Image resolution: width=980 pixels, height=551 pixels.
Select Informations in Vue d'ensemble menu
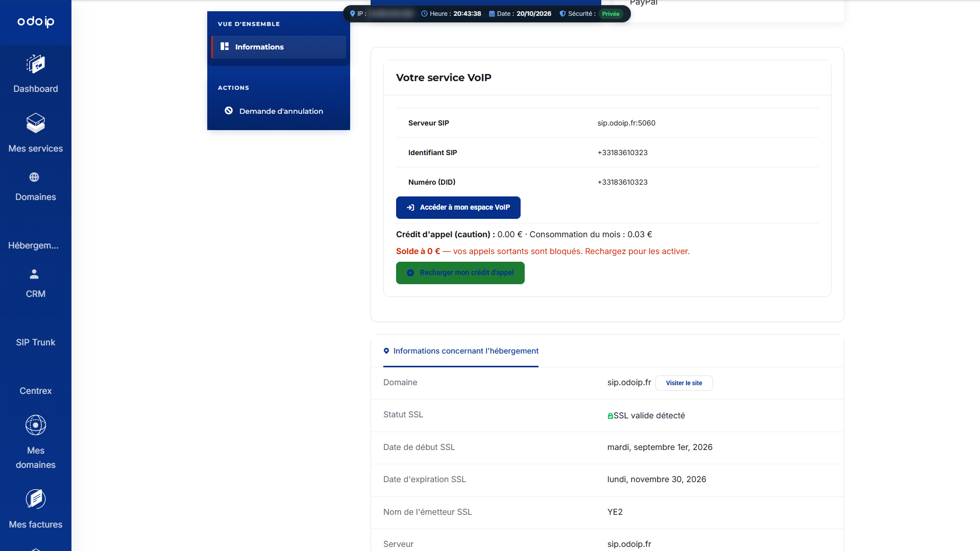(x=279, y=47)
